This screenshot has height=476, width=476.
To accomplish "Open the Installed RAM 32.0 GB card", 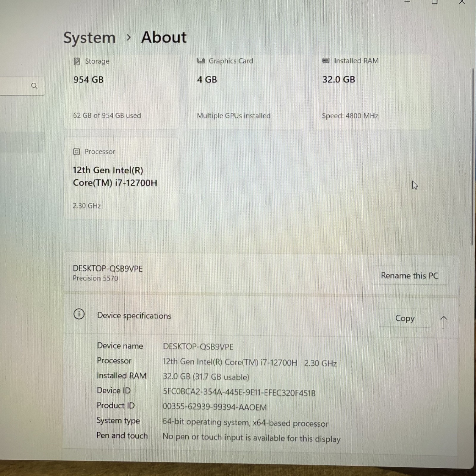I will 371,92.
